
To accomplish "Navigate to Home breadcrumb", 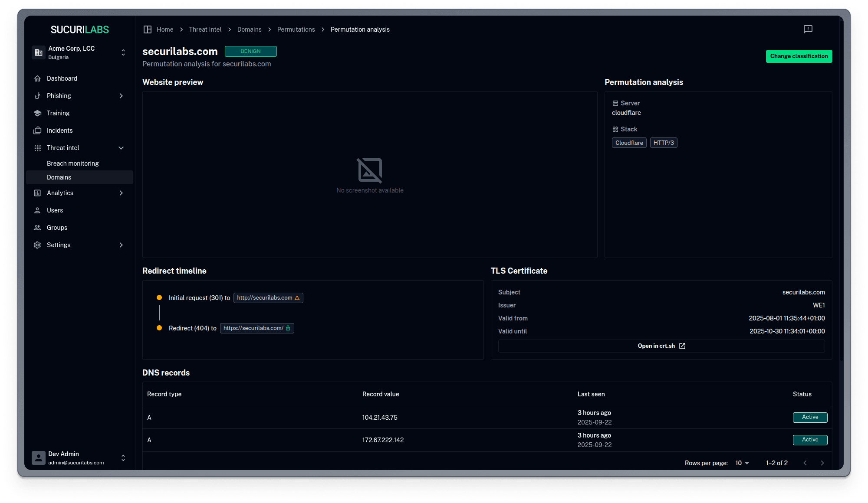I will (165, 29).
